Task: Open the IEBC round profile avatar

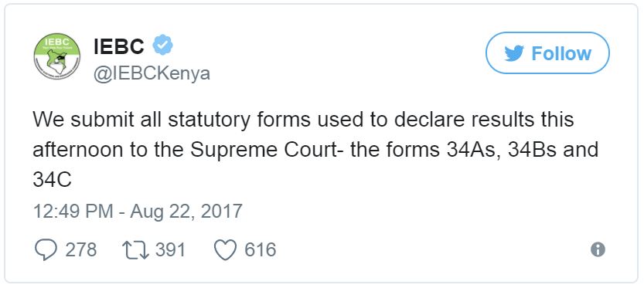Action: point(57,56)
